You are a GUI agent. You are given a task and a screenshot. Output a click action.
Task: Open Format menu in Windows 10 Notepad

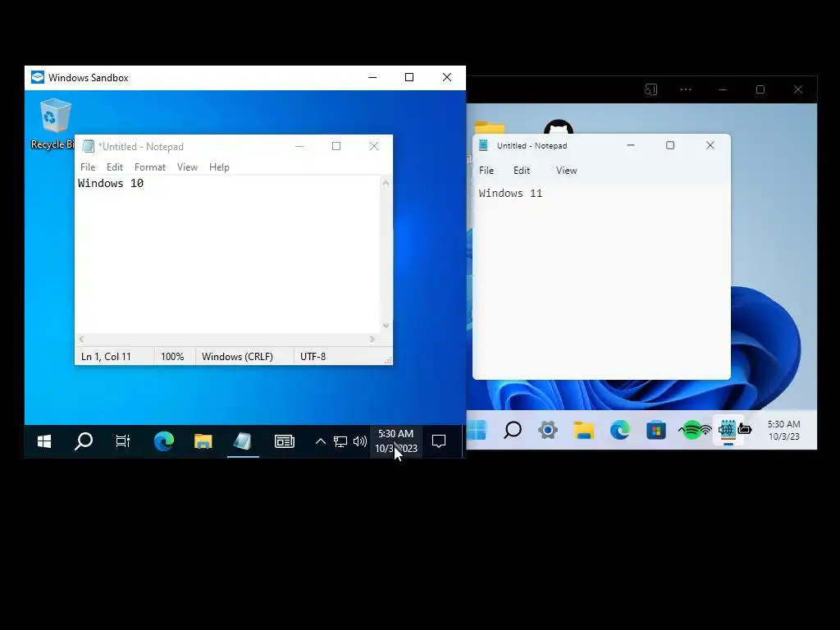pos(150,167)
